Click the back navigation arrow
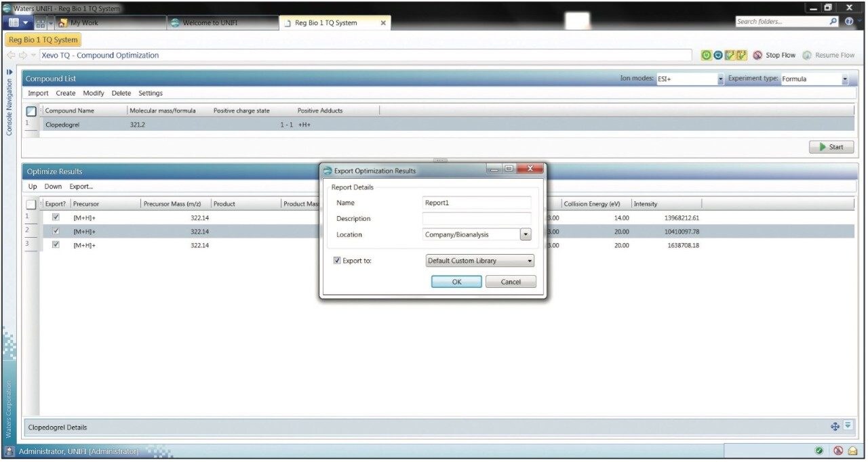Screen dimensions: 868x462 point(11,56)
